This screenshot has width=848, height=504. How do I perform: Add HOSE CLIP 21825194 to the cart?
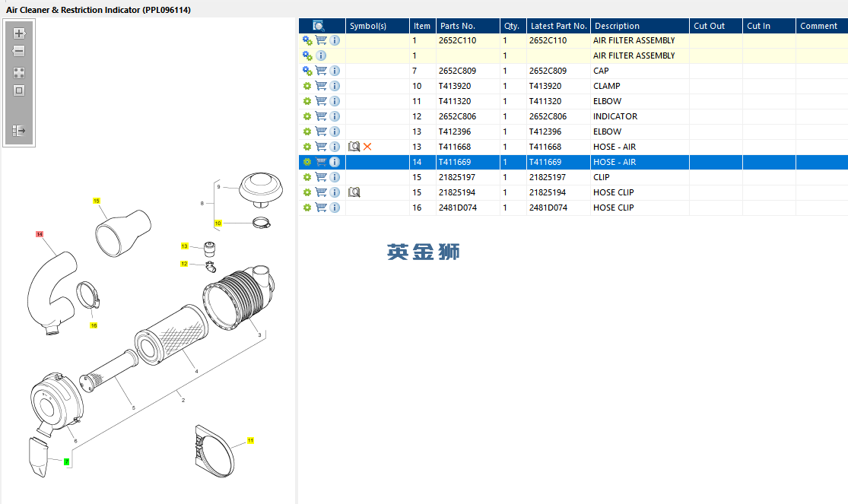tap(321, 192)
